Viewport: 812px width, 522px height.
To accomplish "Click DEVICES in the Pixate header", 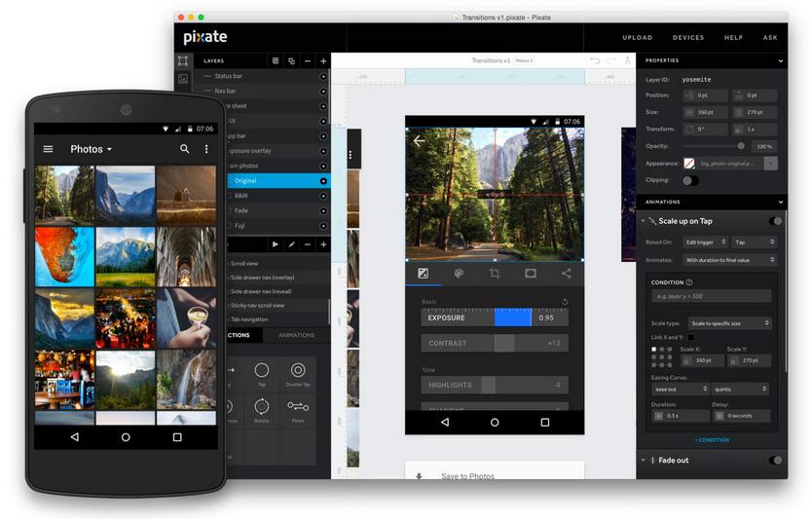I will [x=688, y=38].
